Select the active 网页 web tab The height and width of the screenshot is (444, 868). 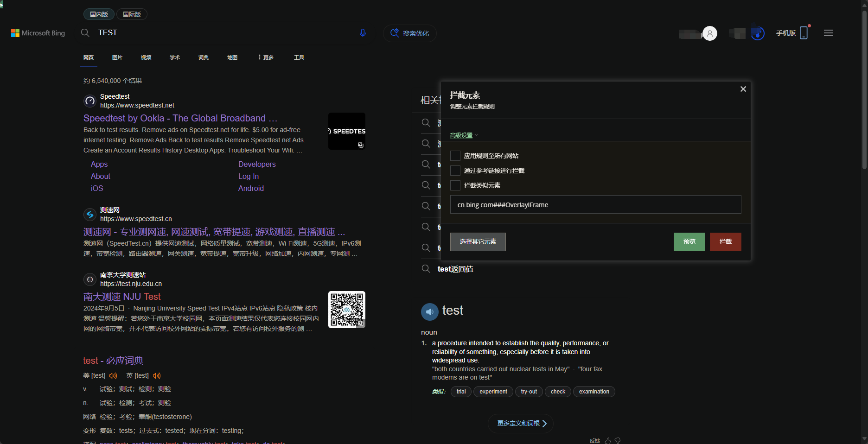[x=89, y=57]
